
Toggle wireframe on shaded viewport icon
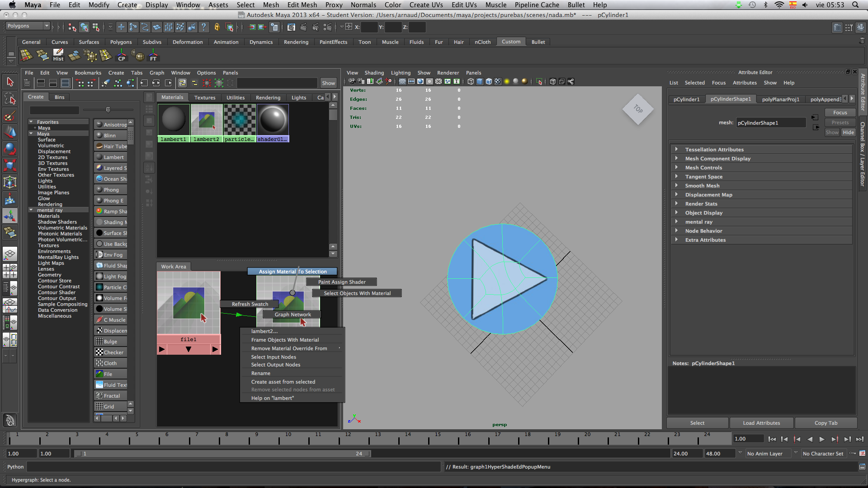coord(489,82)
